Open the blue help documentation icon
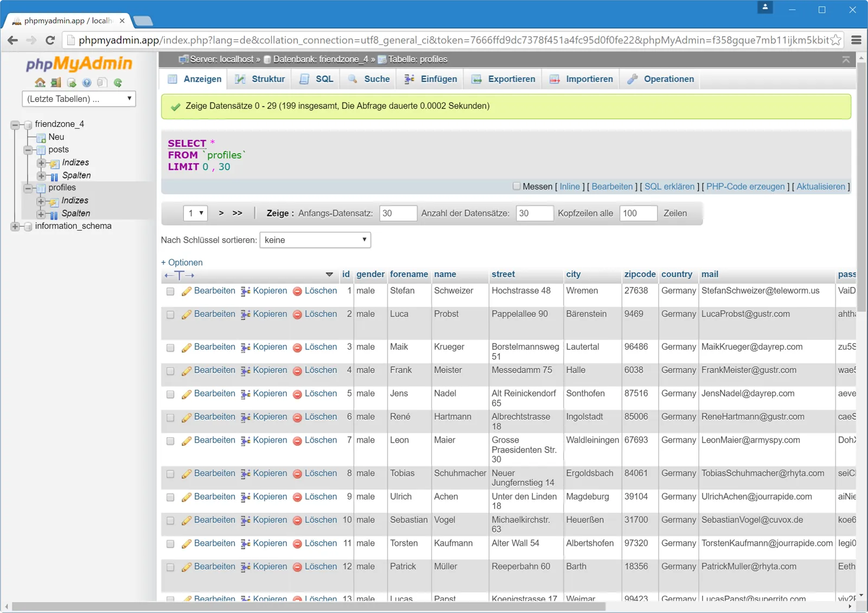This screenshot has width=868, height=613. tap(87, 82)
